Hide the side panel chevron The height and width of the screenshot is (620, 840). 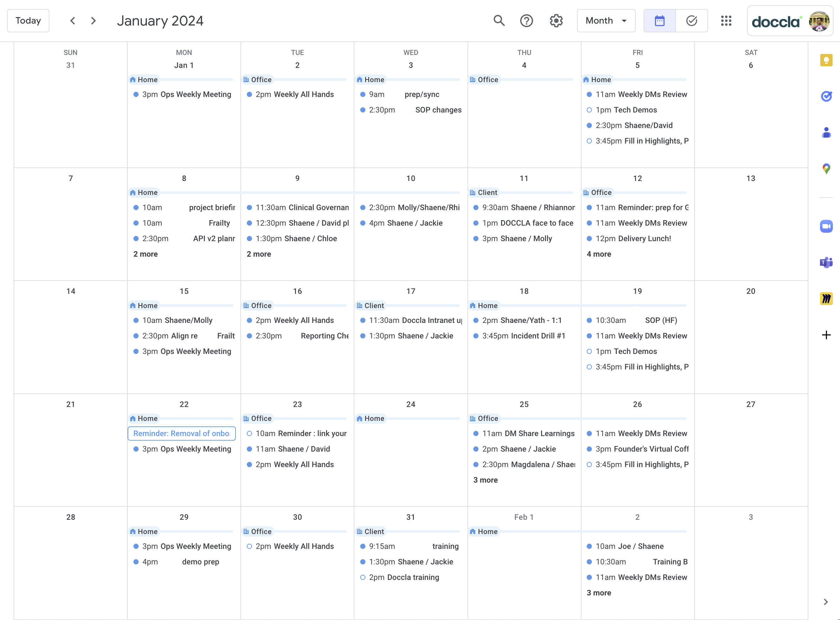(825, 602)
